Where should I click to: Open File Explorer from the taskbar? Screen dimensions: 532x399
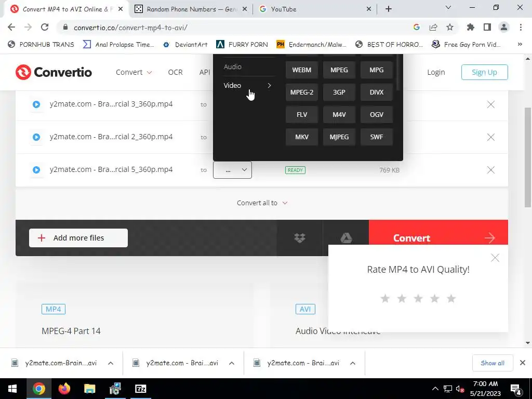pyautogui.click(x=89, y=389)
